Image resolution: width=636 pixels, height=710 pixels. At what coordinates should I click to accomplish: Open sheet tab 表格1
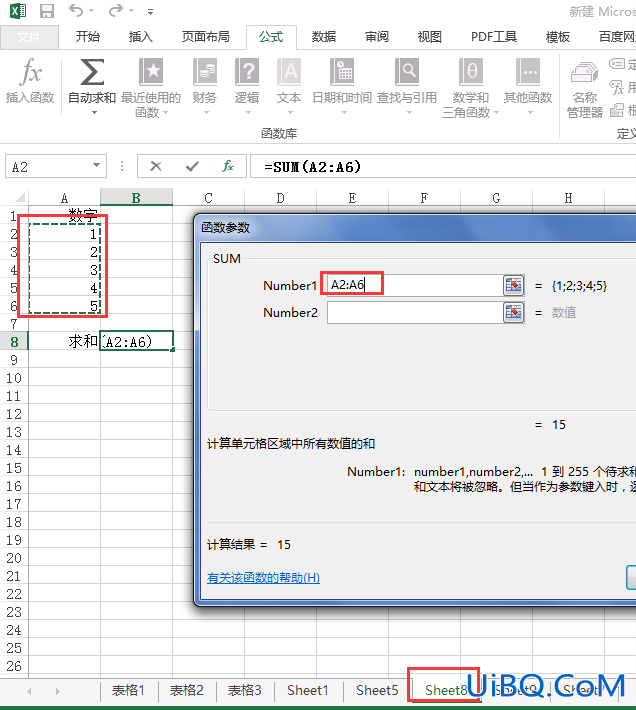click(x=128, y=690)
